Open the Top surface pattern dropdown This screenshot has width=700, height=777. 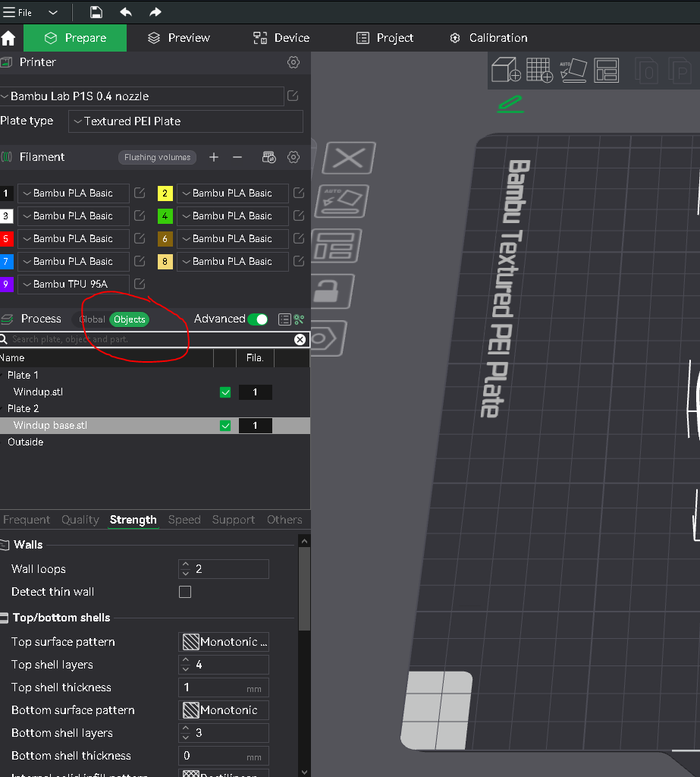pos(224,642)
